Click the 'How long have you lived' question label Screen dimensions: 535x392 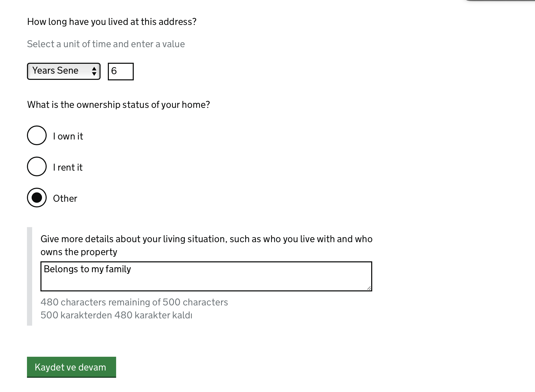(x=112, y=22)
